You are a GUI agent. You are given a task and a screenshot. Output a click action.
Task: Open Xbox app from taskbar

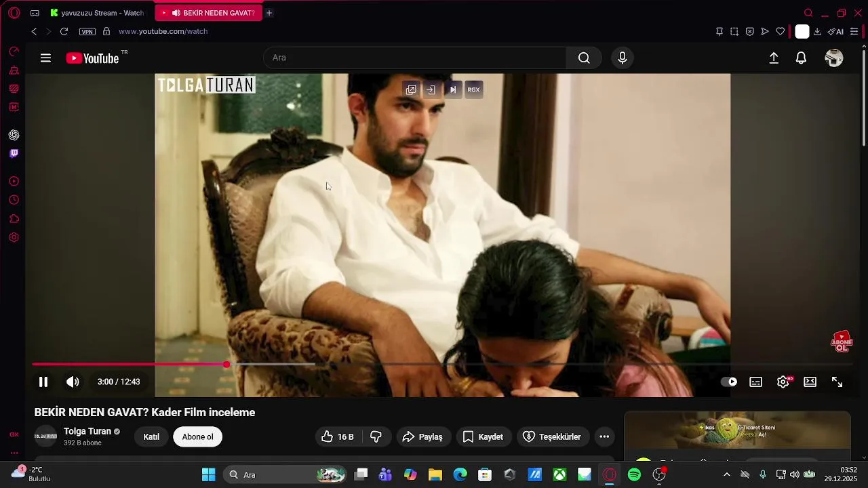click(x=559, y=474)
